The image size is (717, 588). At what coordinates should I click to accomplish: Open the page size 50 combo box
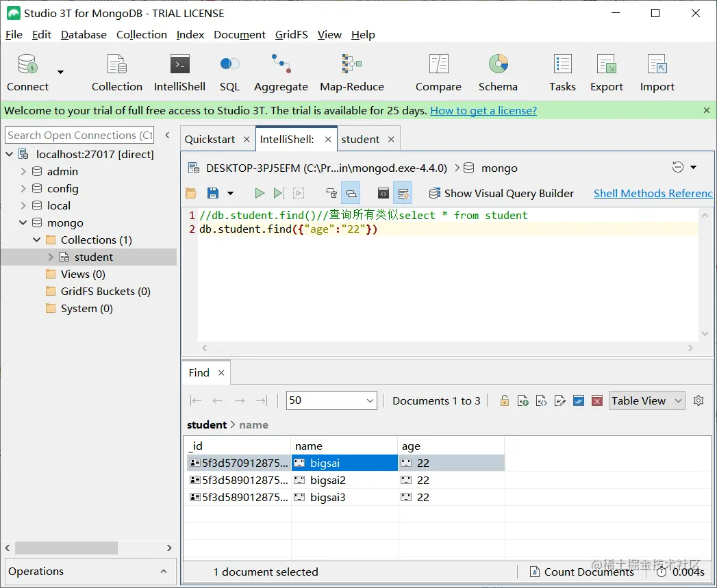coord(331,400)
